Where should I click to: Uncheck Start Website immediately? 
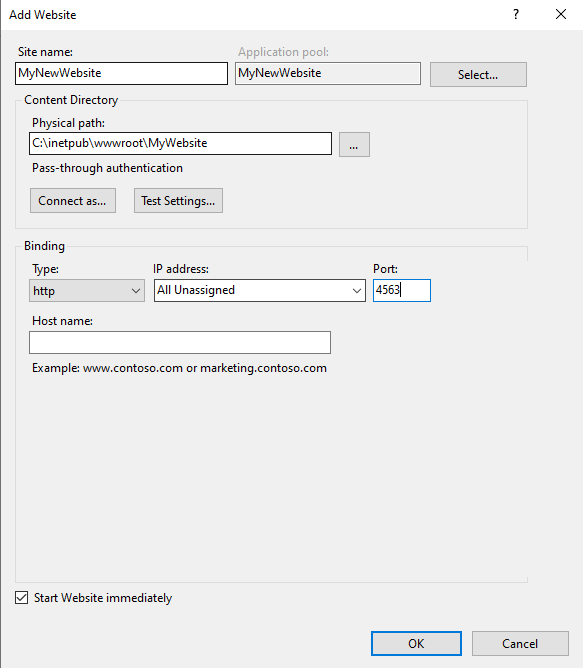click(x=22, y=598)
